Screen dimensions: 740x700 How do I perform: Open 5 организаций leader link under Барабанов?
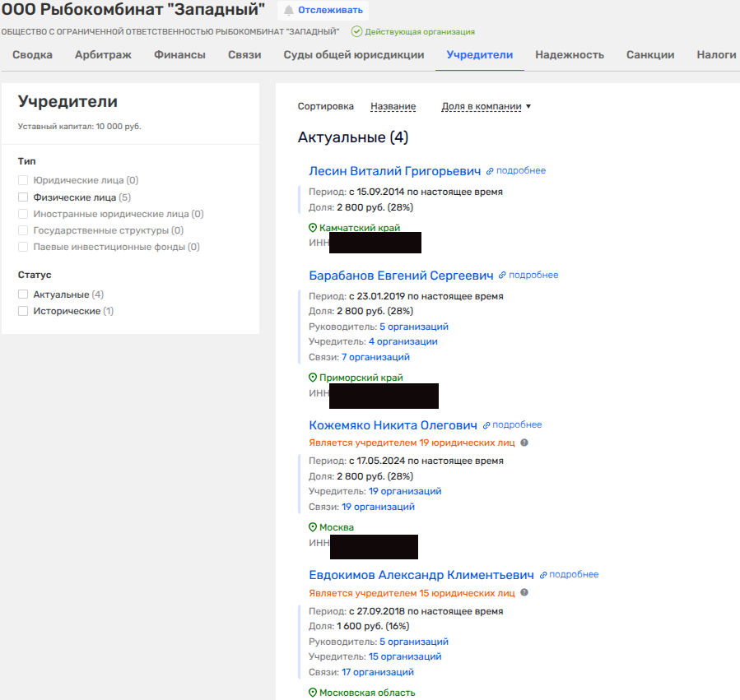pos(413,327)
